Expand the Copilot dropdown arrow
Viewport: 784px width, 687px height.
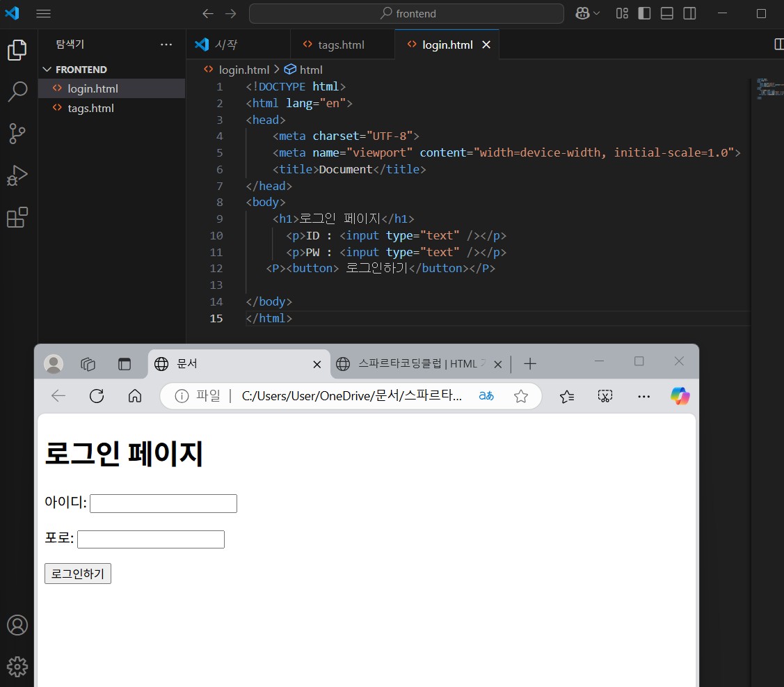pos(596,13)
